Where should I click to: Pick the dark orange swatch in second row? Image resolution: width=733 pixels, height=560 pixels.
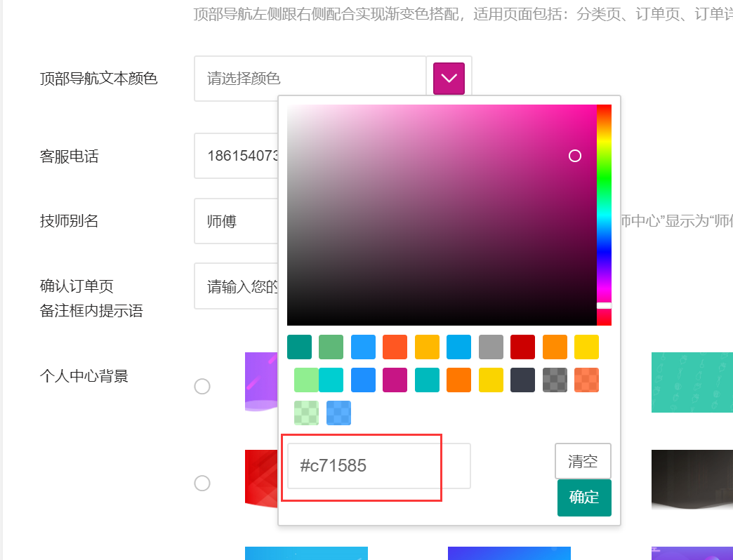(458, 380)
